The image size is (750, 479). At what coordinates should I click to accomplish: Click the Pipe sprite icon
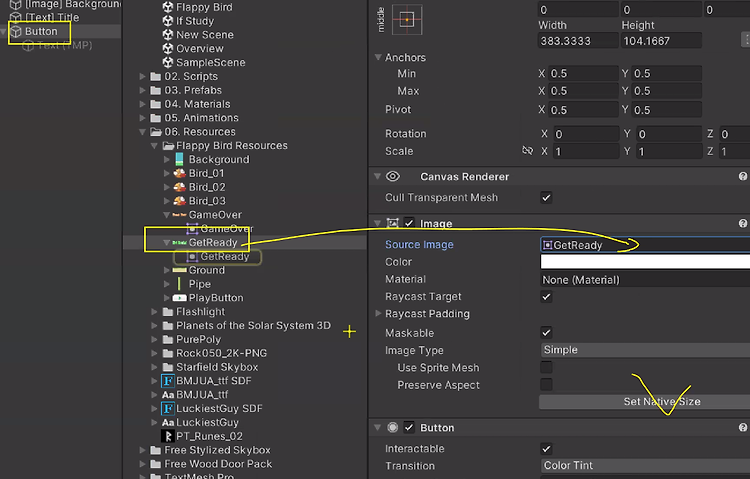click(179, 284)
